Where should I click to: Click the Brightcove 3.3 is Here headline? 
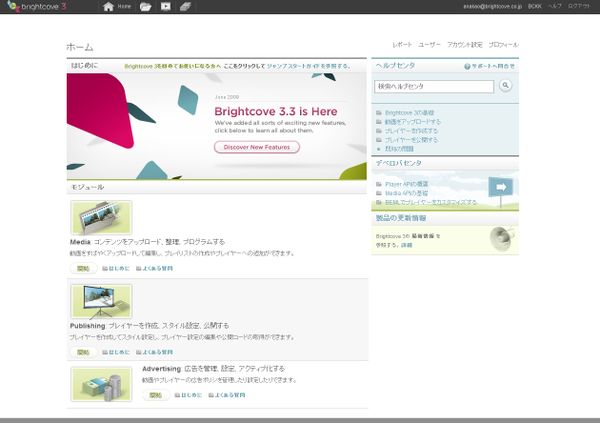276,111
